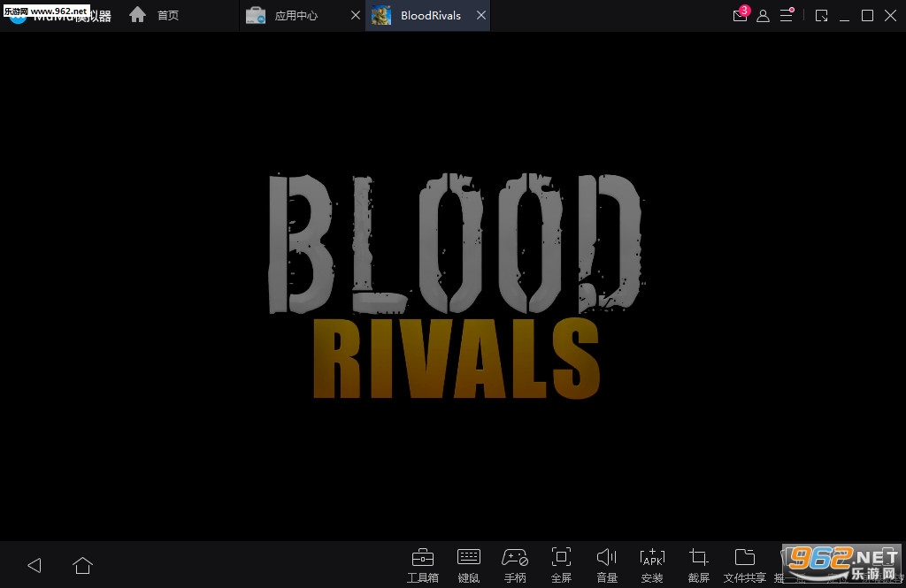Switch to the 应用中心 tab

point(296,16)
